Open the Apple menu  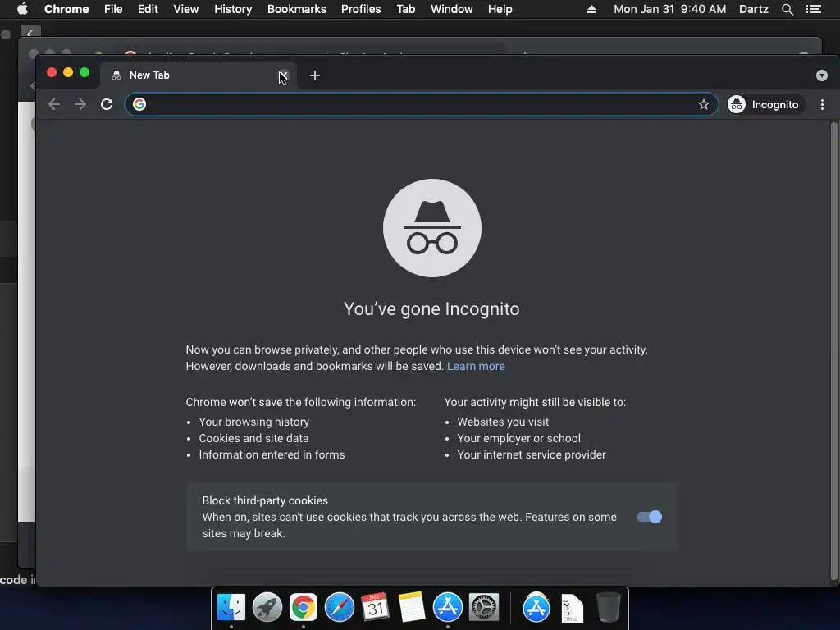coord(22,9)
